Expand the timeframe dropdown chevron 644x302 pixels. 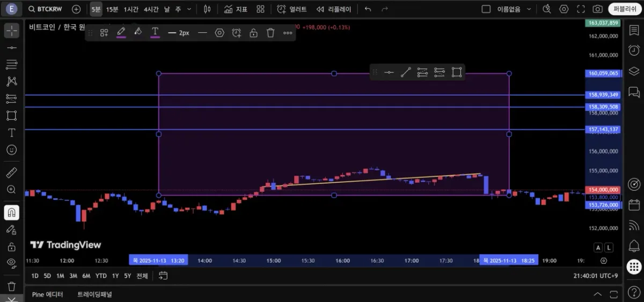[x=189, y=9]
